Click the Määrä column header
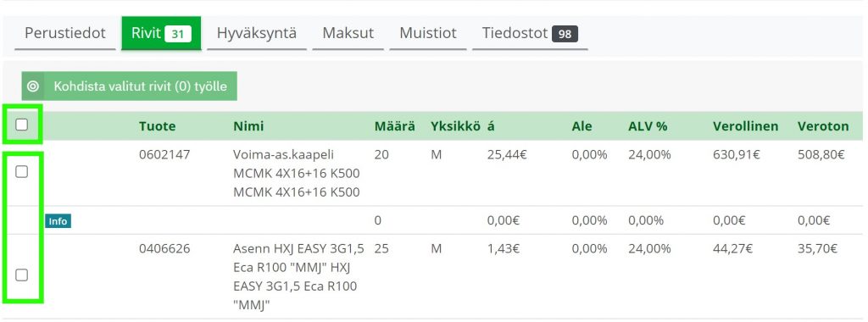The width and height of the screenshot is (868, 322). (x=395, y=126)
